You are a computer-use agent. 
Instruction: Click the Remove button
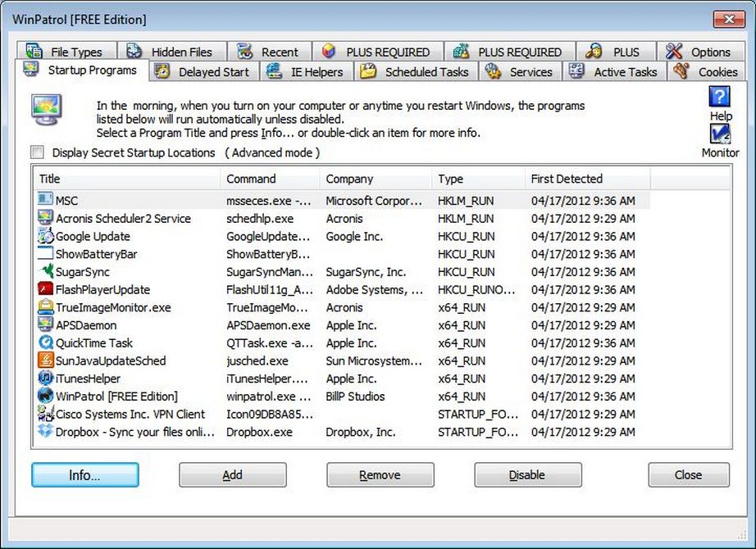380,474
